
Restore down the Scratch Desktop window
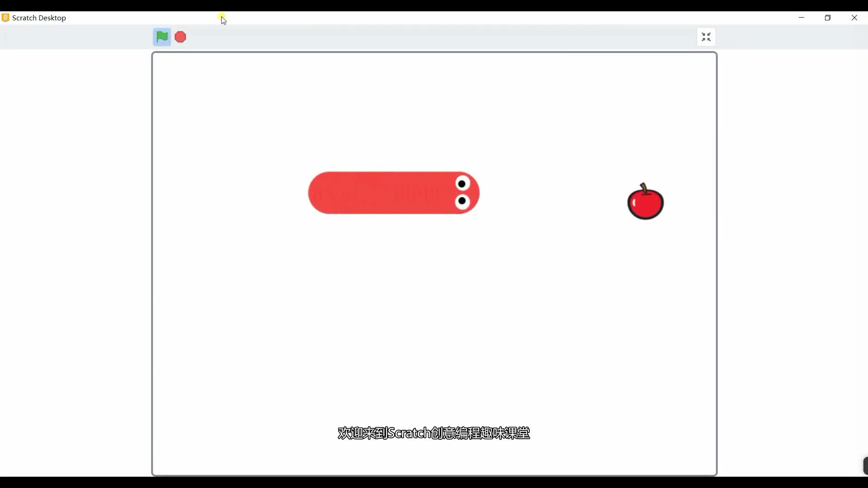(x=828, y=18)
